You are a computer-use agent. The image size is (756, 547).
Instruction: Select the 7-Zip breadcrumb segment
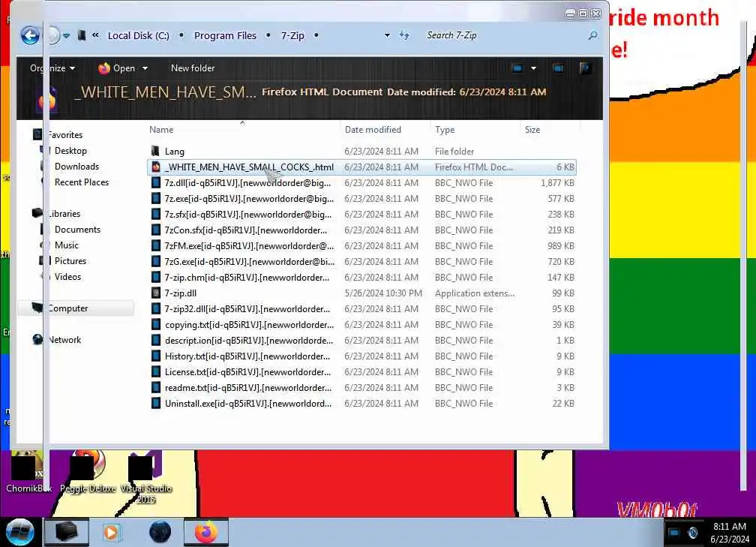292,36
